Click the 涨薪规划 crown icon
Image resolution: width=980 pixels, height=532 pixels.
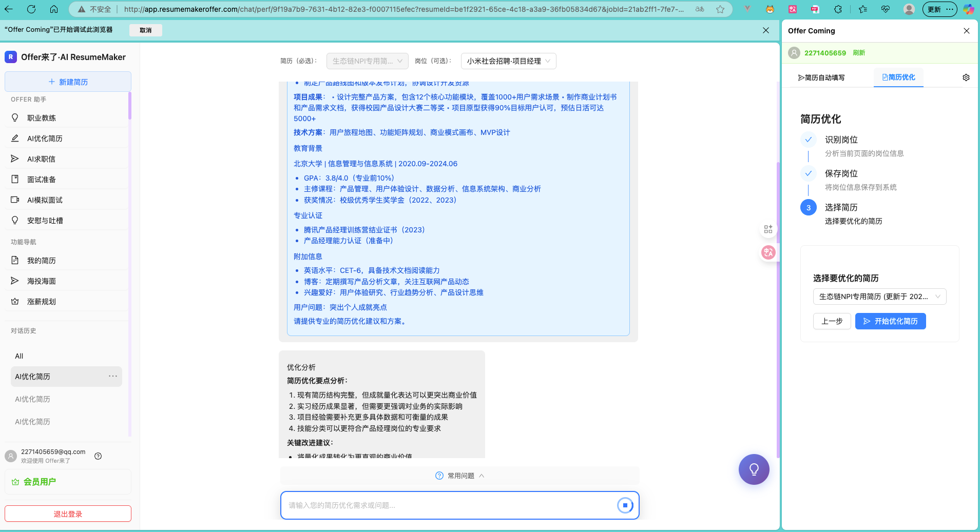coord(15,302)
